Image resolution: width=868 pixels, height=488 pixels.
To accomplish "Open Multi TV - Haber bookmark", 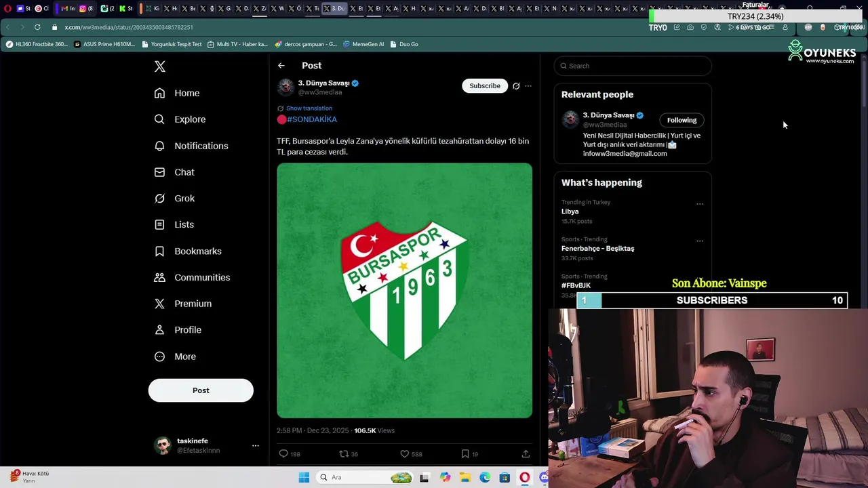I will point(237,44).
